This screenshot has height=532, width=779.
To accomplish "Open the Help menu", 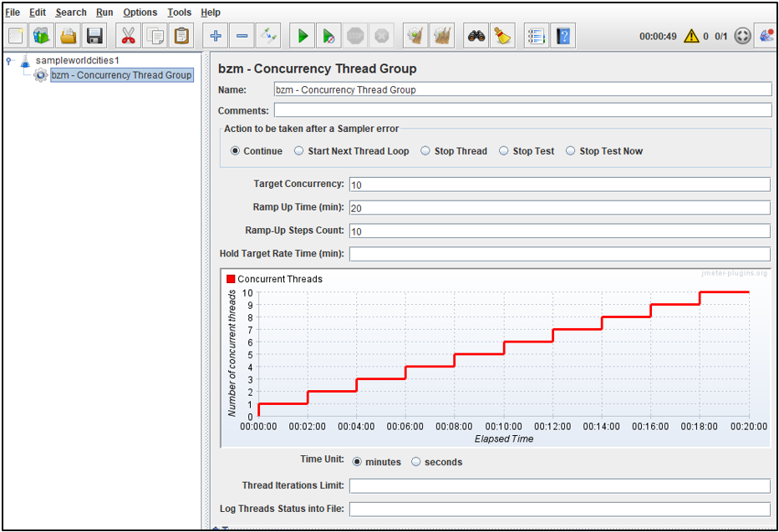I will click(x=211, y=13).
